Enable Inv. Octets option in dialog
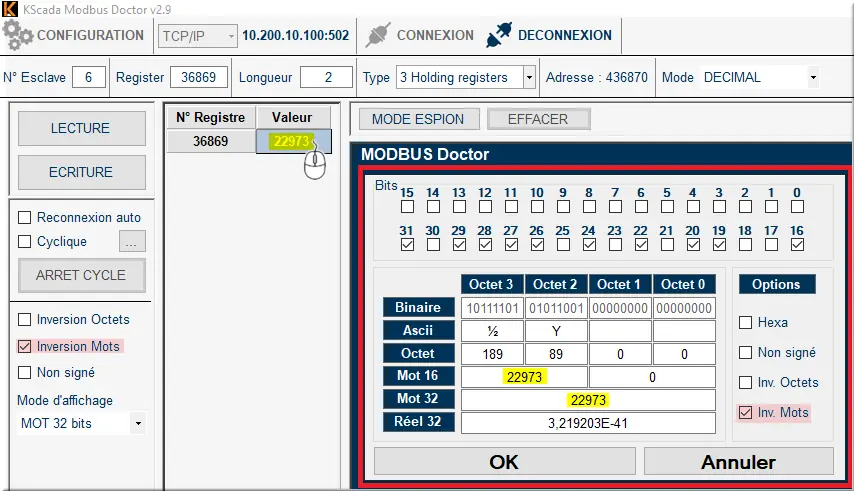This screenshot has width=854, height=491. [746, 382]
